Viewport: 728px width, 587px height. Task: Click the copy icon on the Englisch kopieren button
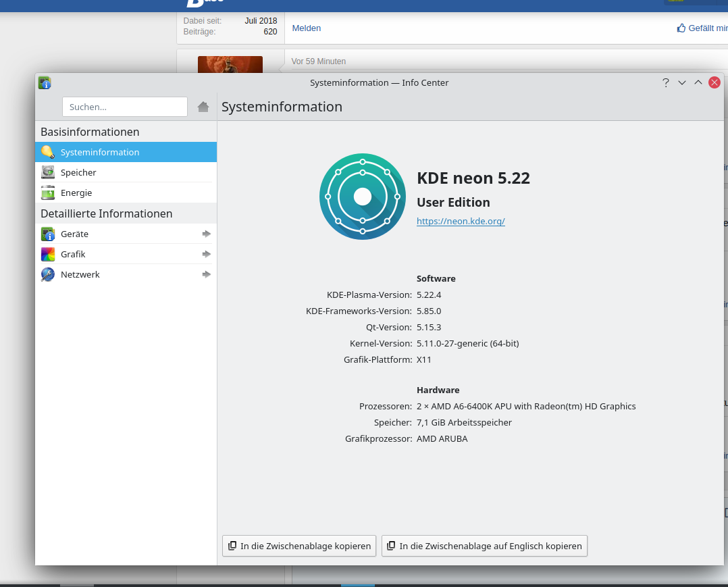[392, 546]
